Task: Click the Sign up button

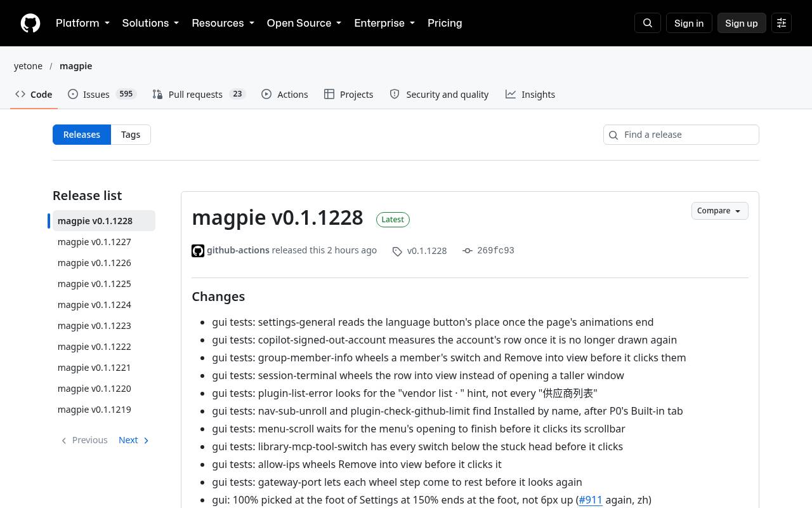Action: pos(742,23)
